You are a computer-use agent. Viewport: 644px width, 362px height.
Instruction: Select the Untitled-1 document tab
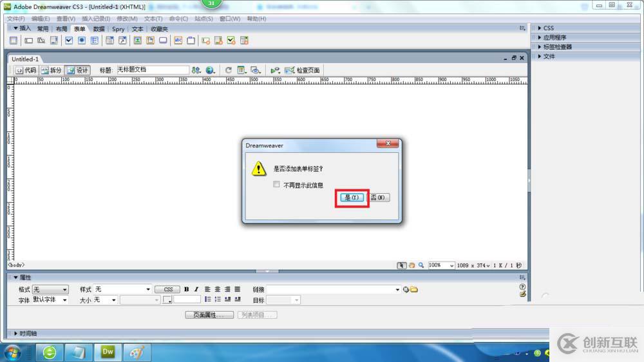25,59
